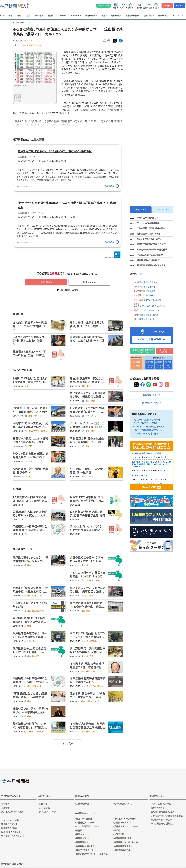Open 兵庫関連のプレスリリース PR TIMES banner
This screenshot has height=868, width=186.
[152, 517]
